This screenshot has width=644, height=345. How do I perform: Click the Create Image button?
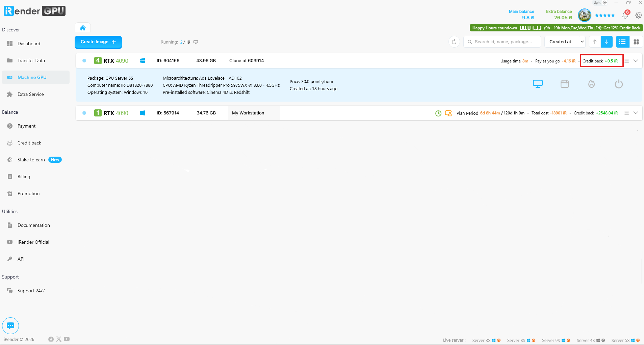98,42
